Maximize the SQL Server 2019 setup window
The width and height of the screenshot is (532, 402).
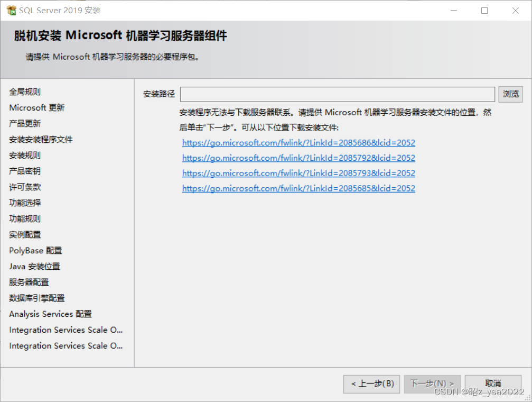coord(484,11)
